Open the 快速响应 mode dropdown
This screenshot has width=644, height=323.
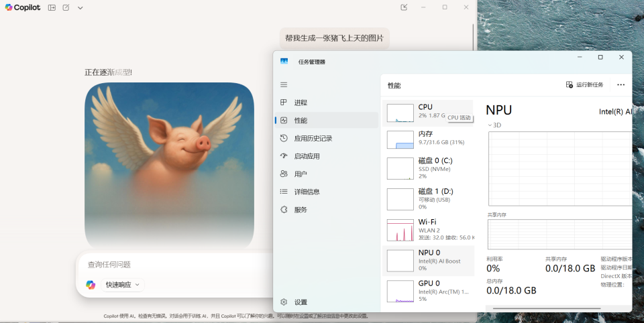point(122,284)
